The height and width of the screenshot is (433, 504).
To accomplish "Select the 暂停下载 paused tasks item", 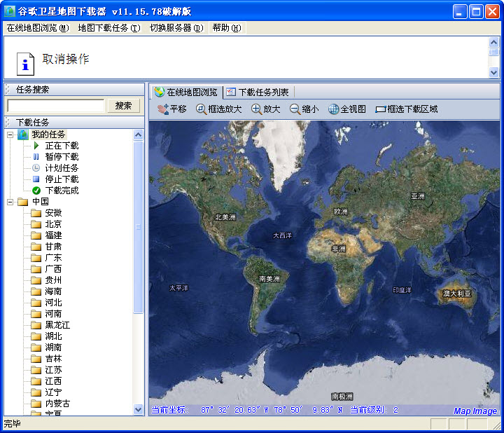I will pyautogui.click(x=62, y=157).
